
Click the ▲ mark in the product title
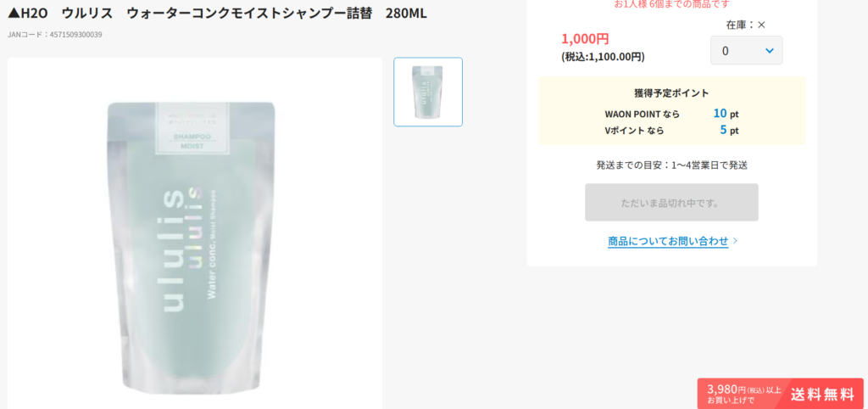coord(14,14)
